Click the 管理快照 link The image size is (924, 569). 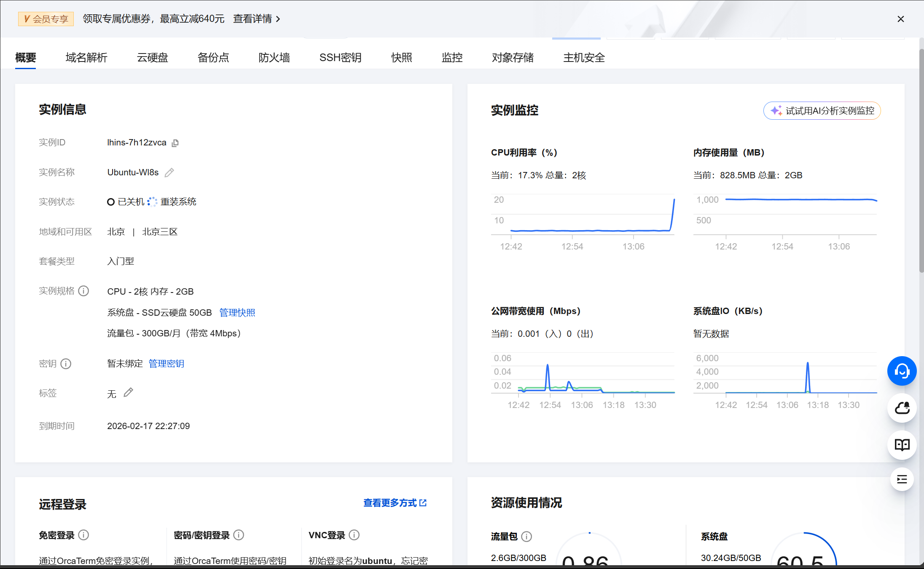click(x=237, y=312)
